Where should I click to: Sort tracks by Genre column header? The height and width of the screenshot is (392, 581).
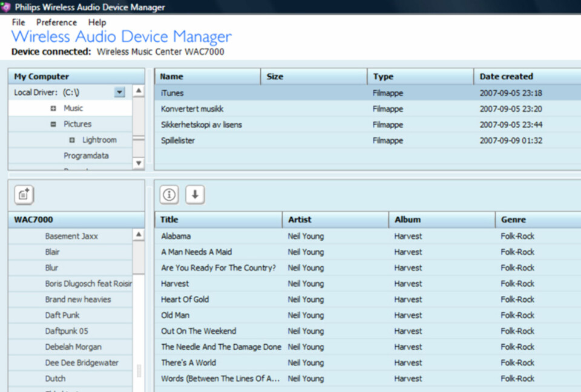pyautogui.click(x=539, y=220)
